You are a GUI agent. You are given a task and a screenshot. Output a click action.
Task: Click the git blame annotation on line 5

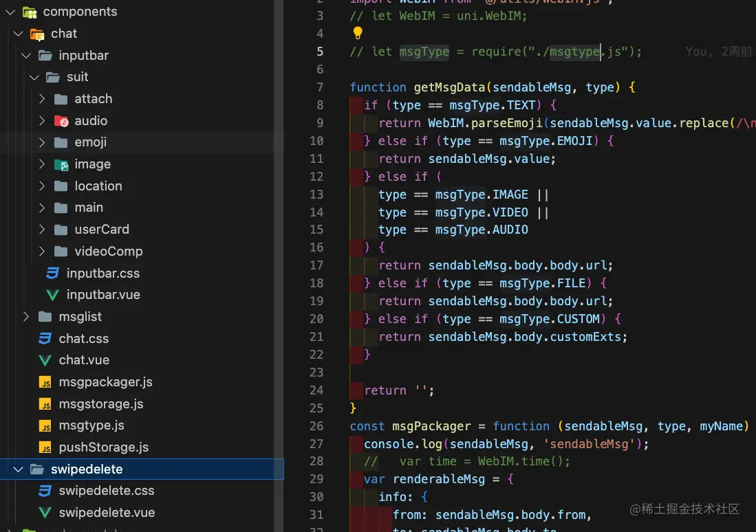pos(718,52)
